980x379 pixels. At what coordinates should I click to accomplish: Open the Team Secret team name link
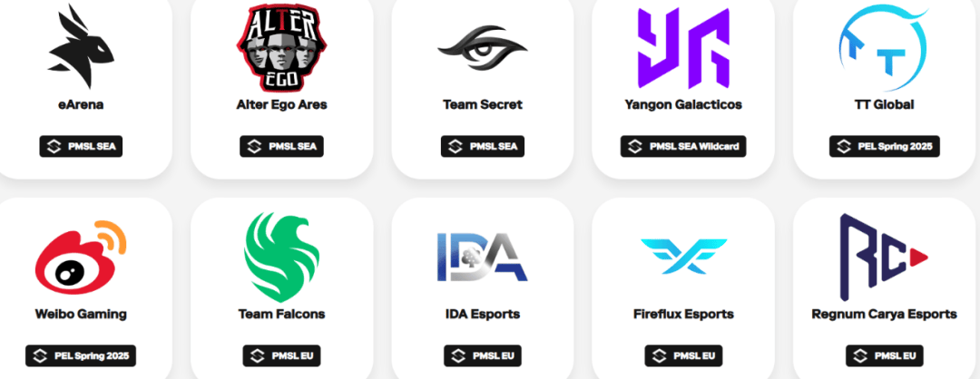pos(483,105)
